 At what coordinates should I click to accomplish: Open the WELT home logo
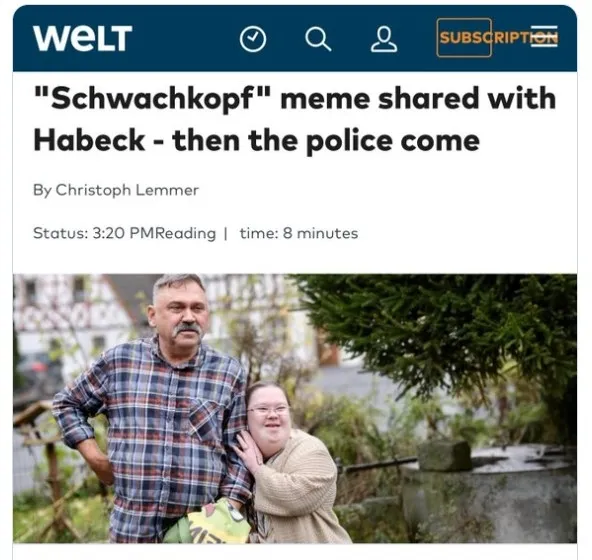pyautogui.click(x=82, y=38)
